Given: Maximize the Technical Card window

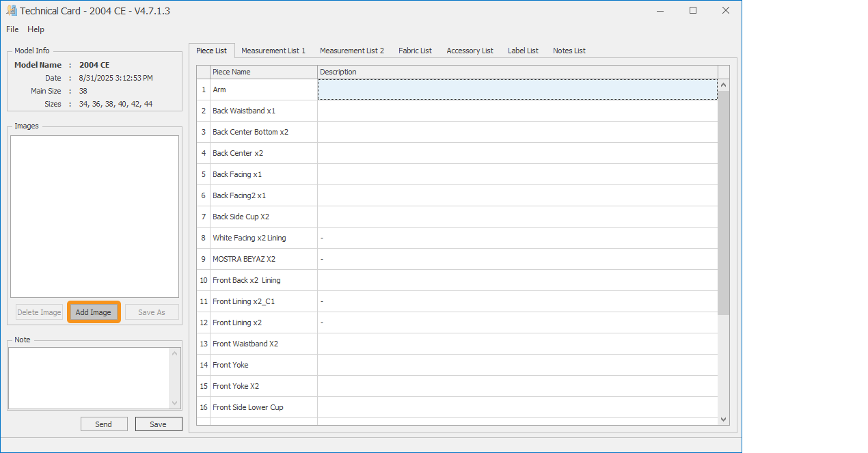Looking at the screenshot, I should pos(693,11).
